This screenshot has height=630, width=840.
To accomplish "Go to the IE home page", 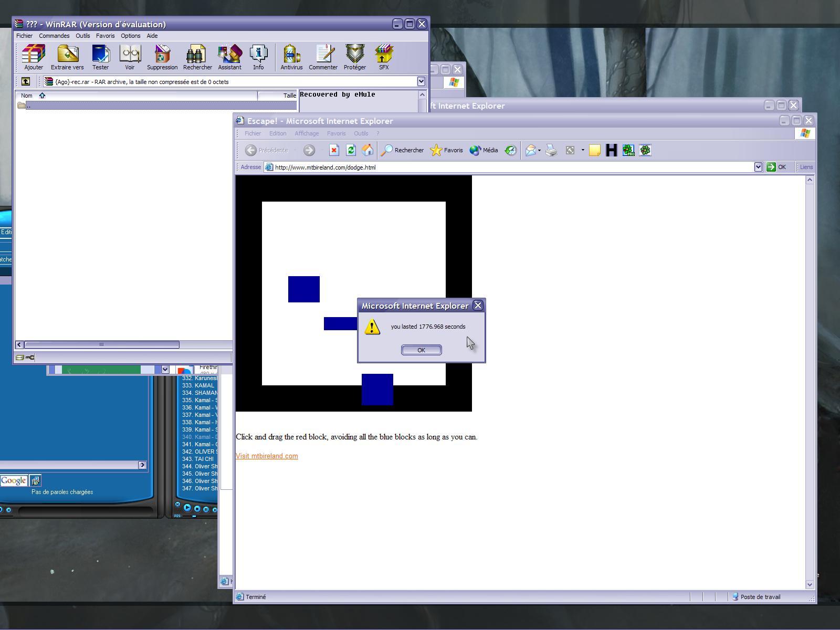I will pos(367,150).
